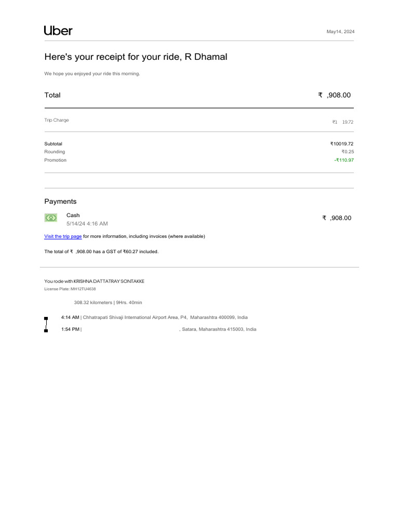Select the License Plate MH12TU4638 text
The height and width of the screenshot is (532, 399).
point(70,289)
